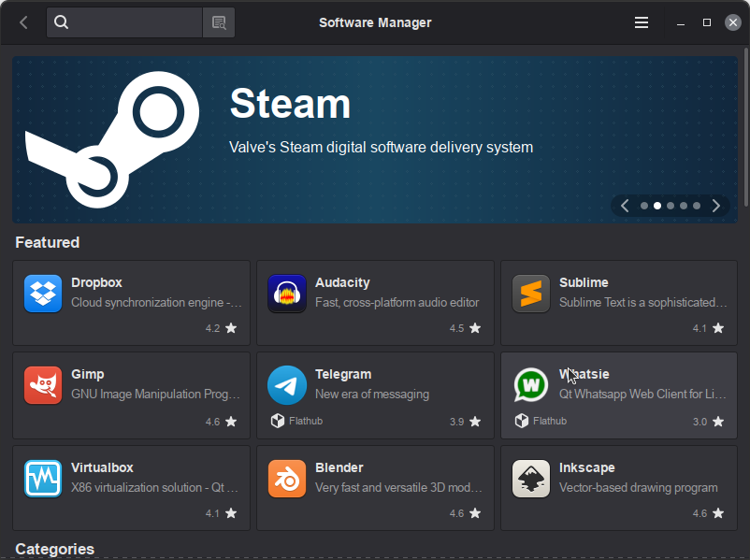Maximize the Software Manager window

pyautogui.click(x=707, y=22)
